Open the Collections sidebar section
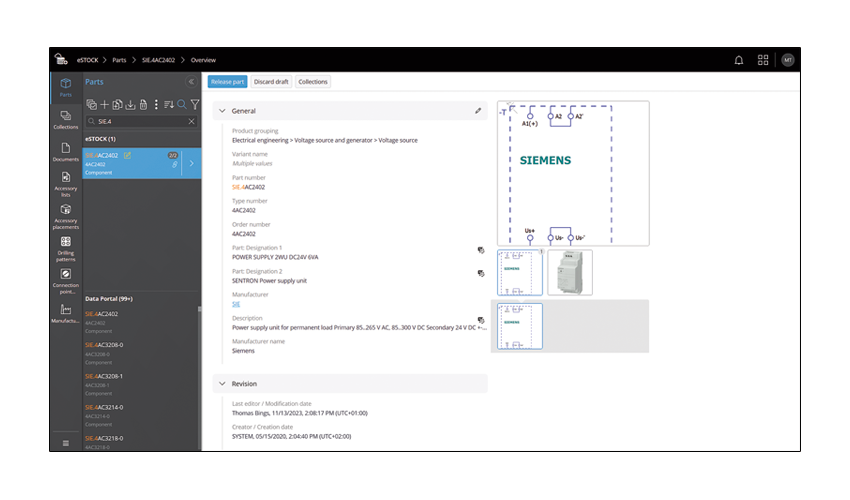This screenshot has width=850, height=500. pos(66,120)
